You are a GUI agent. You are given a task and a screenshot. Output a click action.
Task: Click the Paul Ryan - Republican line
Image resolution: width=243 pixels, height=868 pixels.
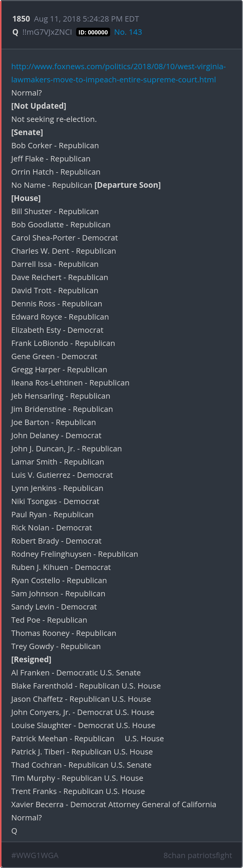coord(52,514)
